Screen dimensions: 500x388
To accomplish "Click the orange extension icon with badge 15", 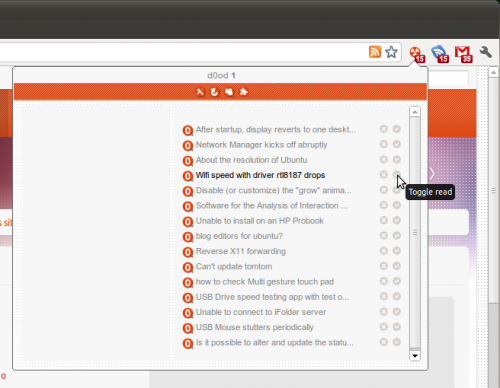I will pyautogui.click(x=417, y=54).
